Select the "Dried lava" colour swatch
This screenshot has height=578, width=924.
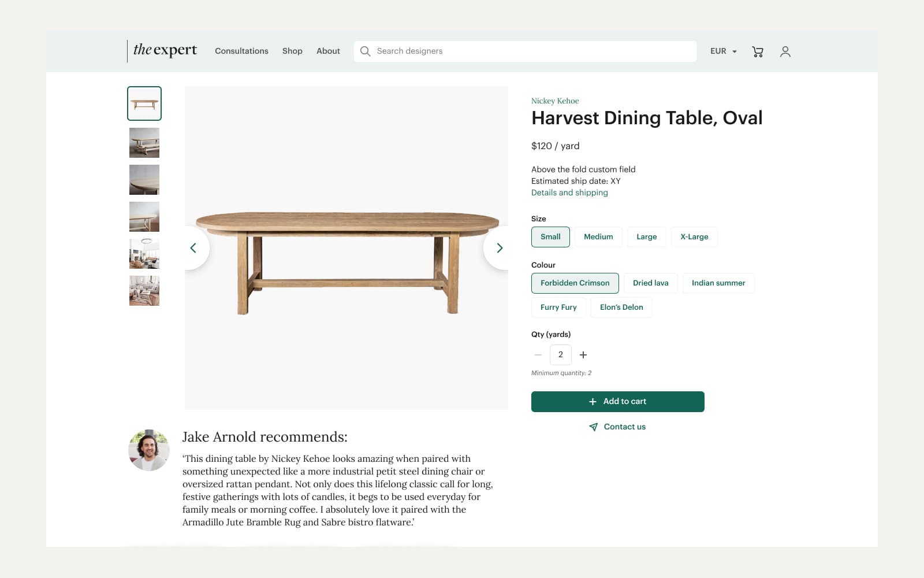650,283
